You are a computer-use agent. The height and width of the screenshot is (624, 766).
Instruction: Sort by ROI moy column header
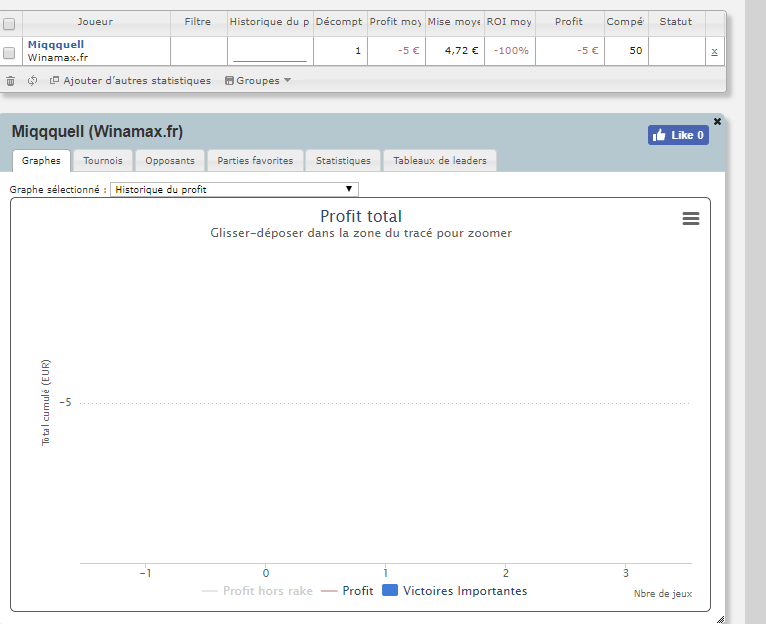point(509,22)
